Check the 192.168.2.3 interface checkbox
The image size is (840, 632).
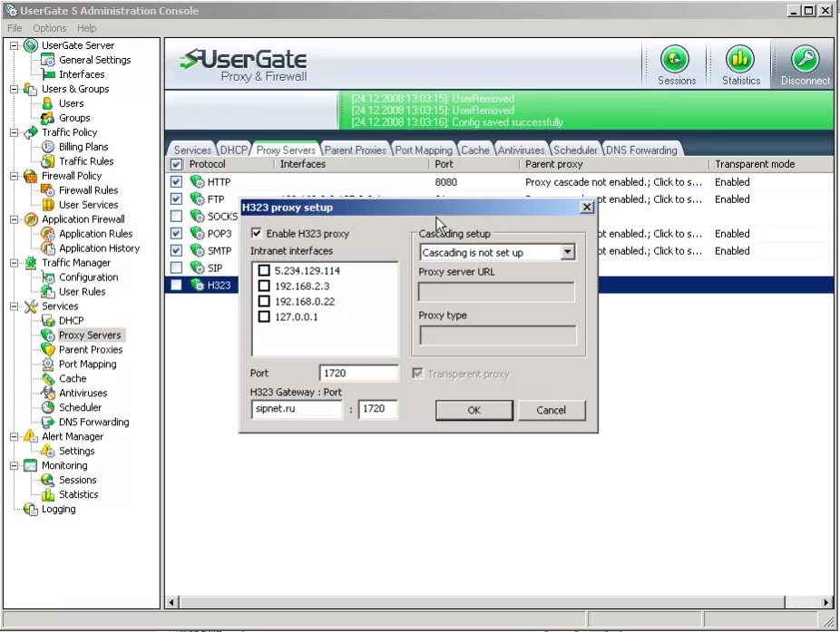(264, 286)
